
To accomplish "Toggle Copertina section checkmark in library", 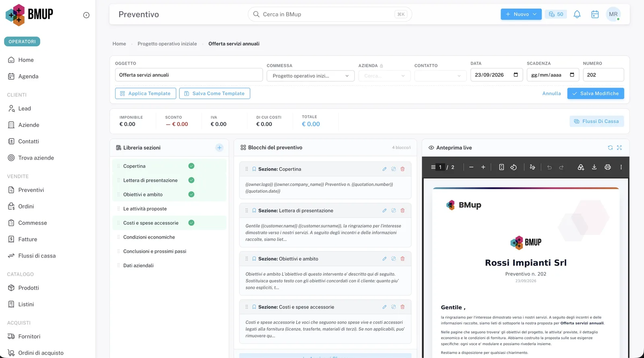I will coord(192,166).
